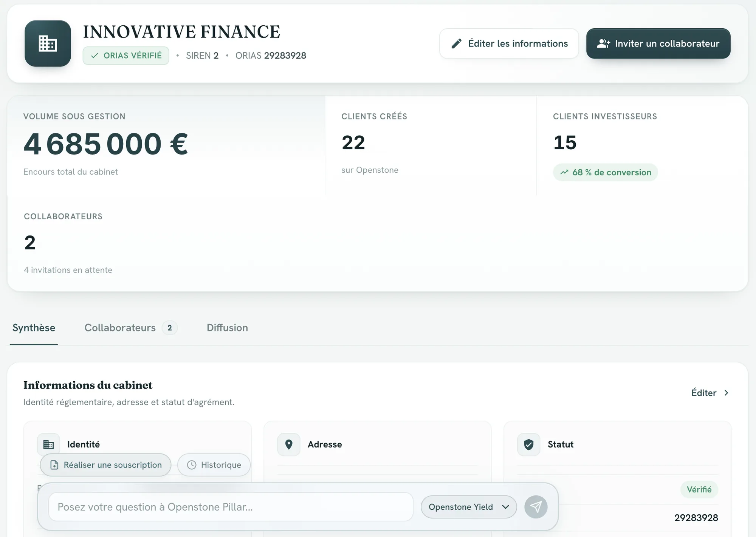Screen dimensions: 756x537
Task: Click the INNOVATIVE FINANCE title
Action: tap(182, 32)
